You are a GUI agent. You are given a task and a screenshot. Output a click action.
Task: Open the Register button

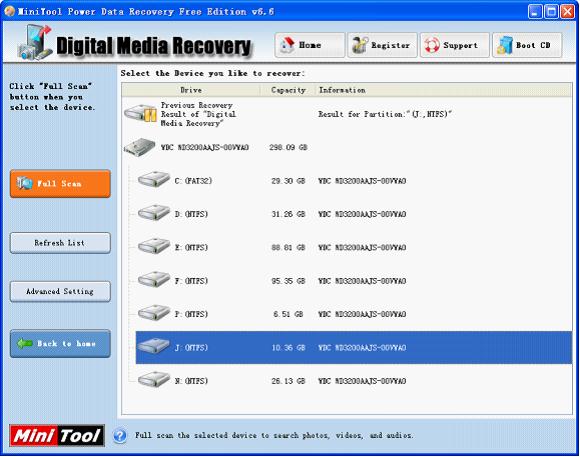[382, 45]
